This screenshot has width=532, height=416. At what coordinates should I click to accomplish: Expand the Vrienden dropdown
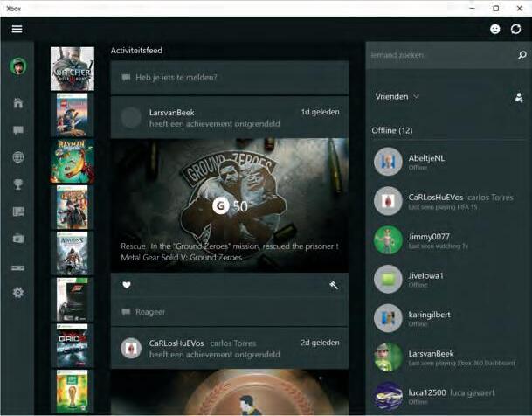[x=397, y=97]
